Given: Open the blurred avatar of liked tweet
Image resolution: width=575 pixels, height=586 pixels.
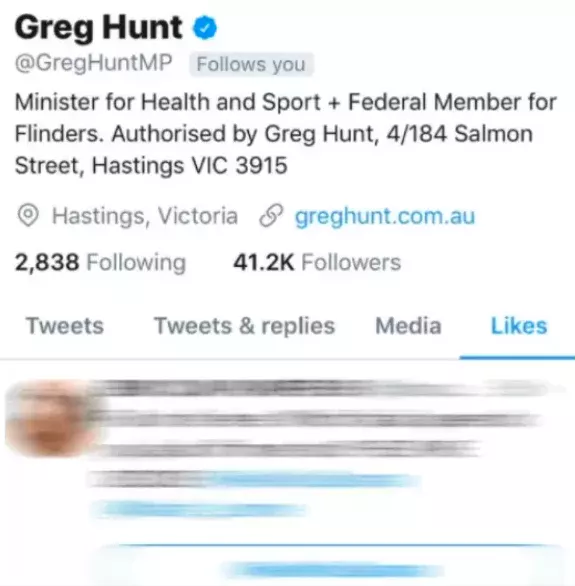Looking at the screenshot, I should tap(50, 418).
